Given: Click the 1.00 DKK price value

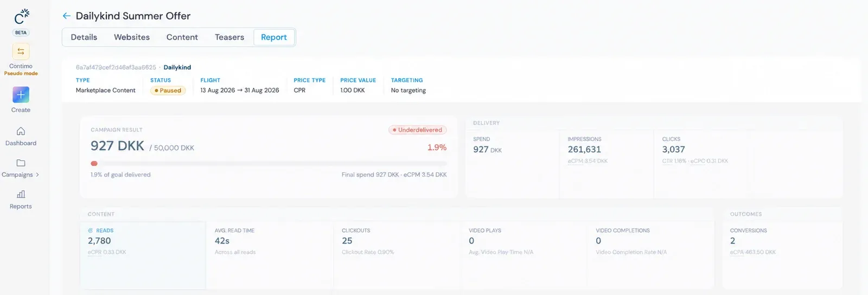Looking at the screenshot, I should pos(353,91).
